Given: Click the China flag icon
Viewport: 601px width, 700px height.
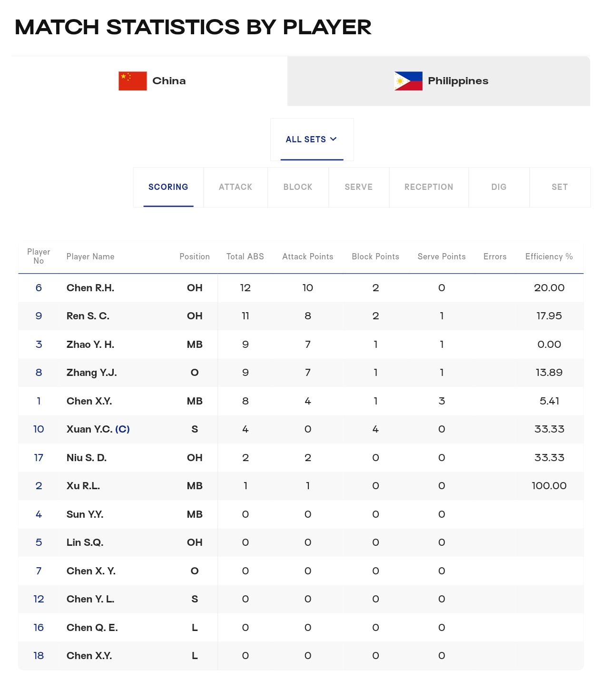Looking at the screenshot, I should 133,81.
